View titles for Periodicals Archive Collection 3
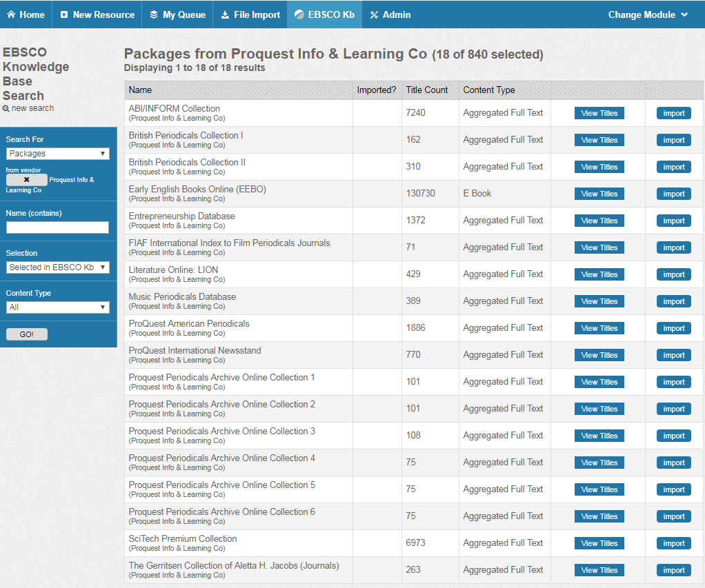705x588 pixels. (599, 436)
